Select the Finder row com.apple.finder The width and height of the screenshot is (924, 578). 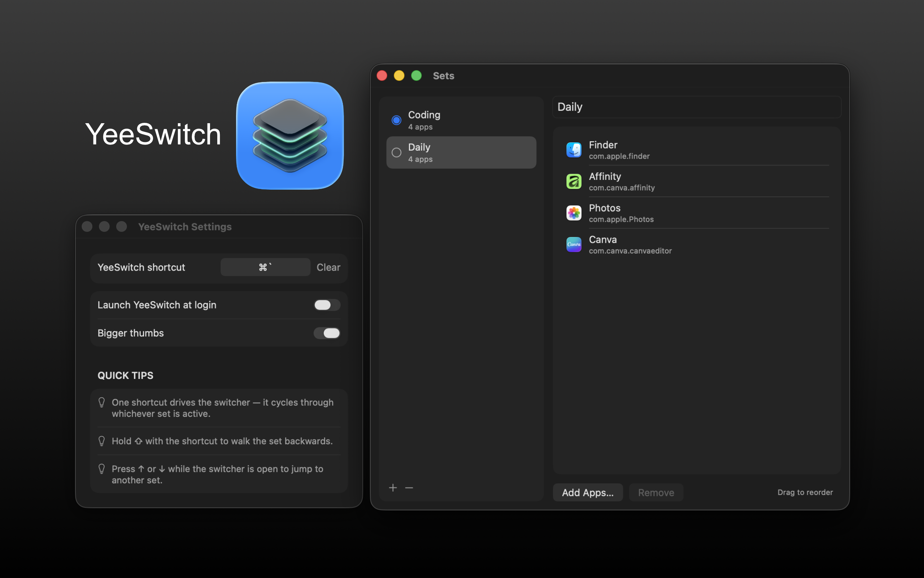pos(697,150)
